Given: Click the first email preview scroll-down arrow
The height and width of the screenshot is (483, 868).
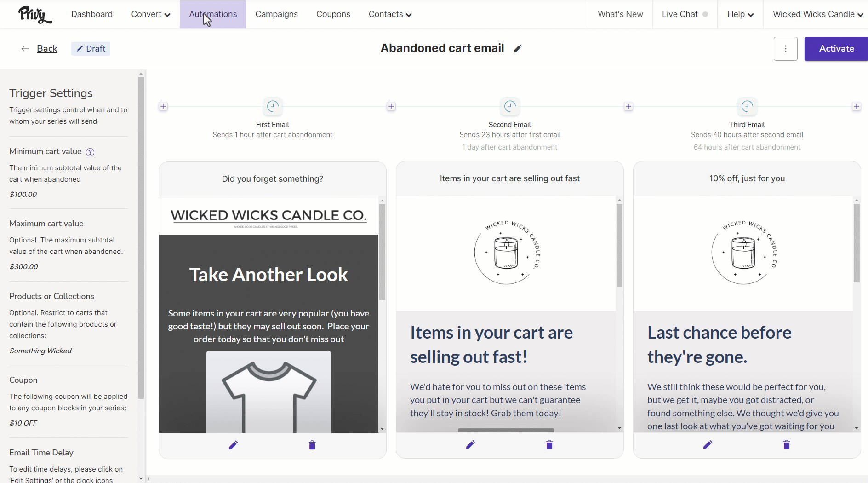Looking at the screenshot, I should click(382, 429).
